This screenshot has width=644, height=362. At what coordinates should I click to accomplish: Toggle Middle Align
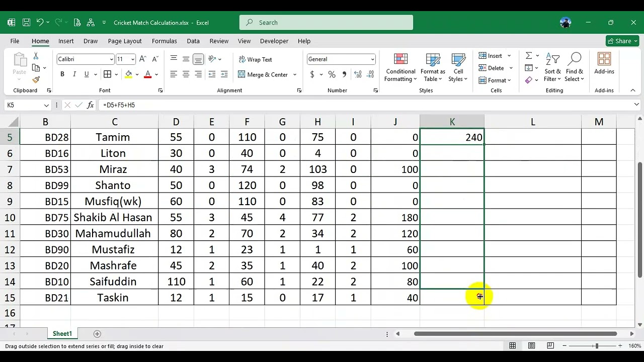pyautogui.click(x=186, y=59)
